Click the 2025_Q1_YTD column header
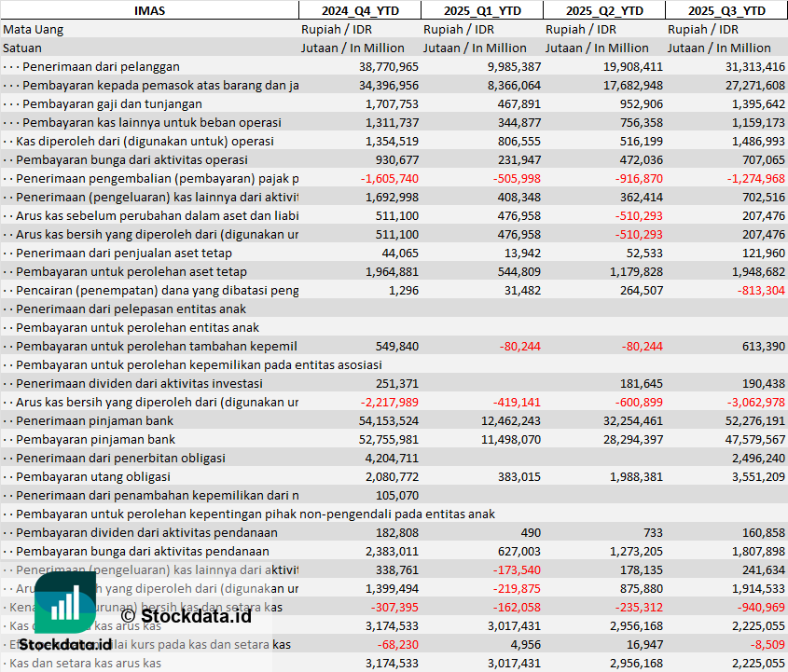Viewport: 788px width, 672px height. pos(482,10)
